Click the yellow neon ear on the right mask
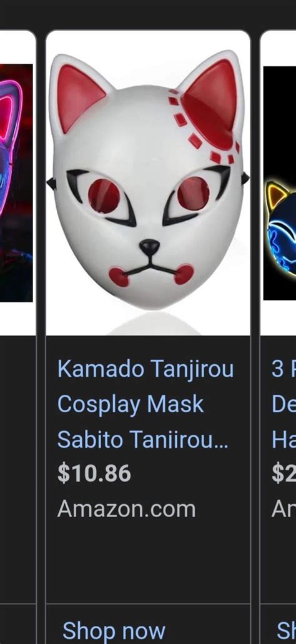 tap(275, 196)
